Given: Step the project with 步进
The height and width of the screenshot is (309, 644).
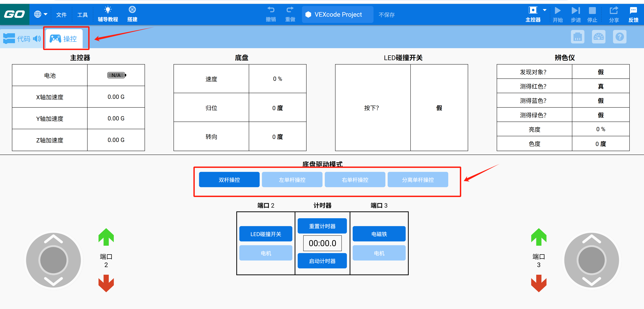Looking at the screenshot, I should (x=576, y=14).
